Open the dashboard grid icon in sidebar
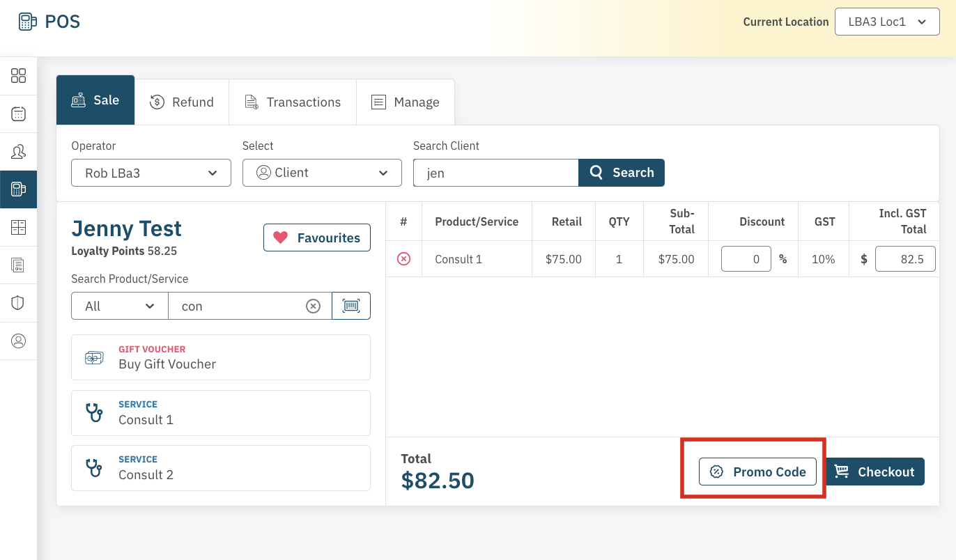The height and width of the screenshot is (560, 956). coord(19,76)
